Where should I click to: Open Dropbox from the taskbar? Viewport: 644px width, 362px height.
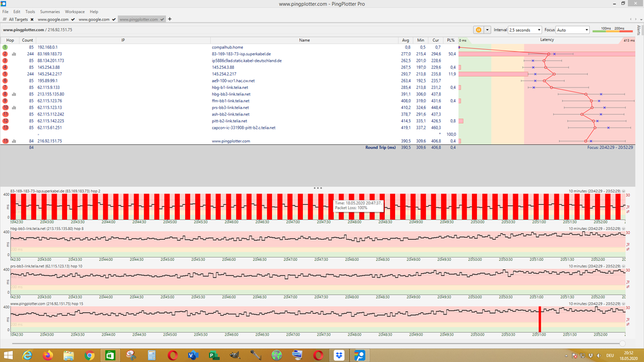(x=339, y=356)
